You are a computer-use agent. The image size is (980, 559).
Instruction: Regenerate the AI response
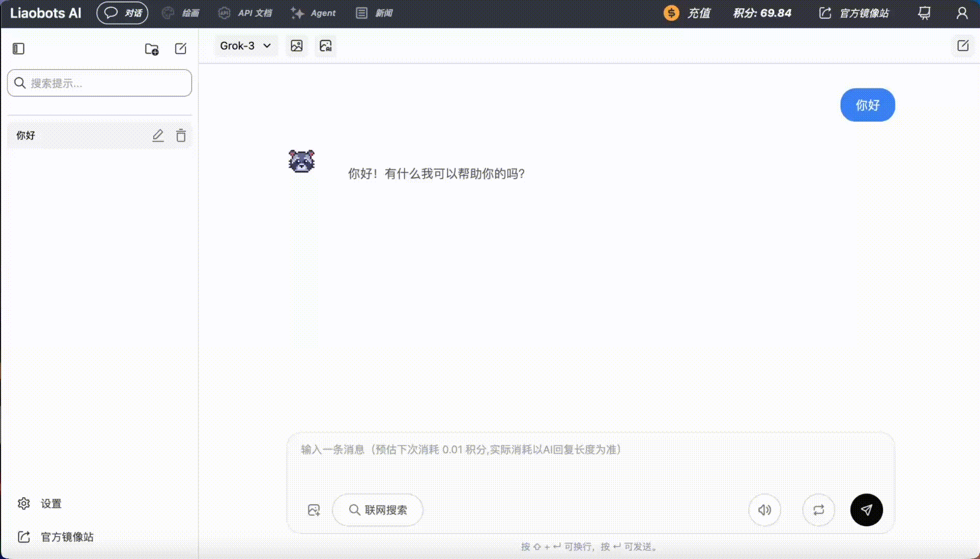point(818,510)
